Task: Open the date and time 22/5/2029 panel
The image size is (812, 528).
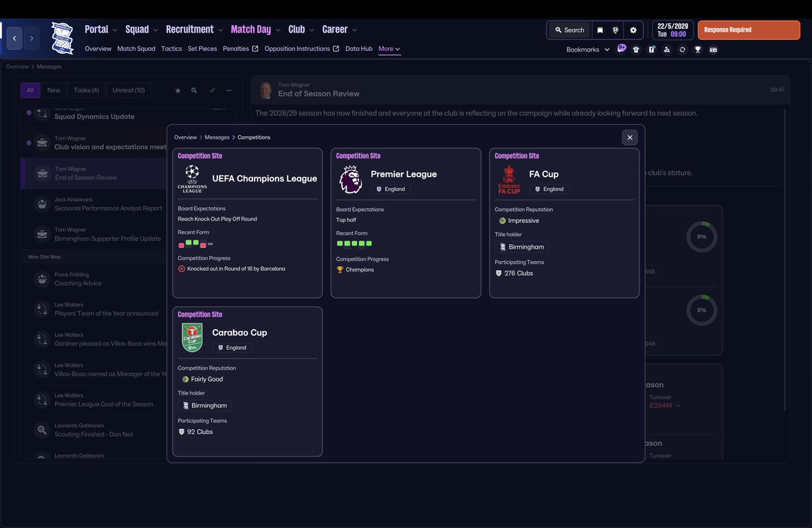Action: [672, 30]
